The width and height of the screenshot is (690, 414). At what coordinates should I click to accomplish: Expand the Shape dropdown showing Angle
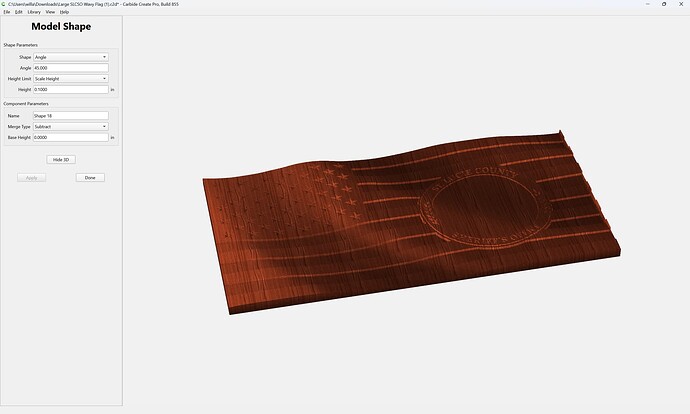coord(71,57)
